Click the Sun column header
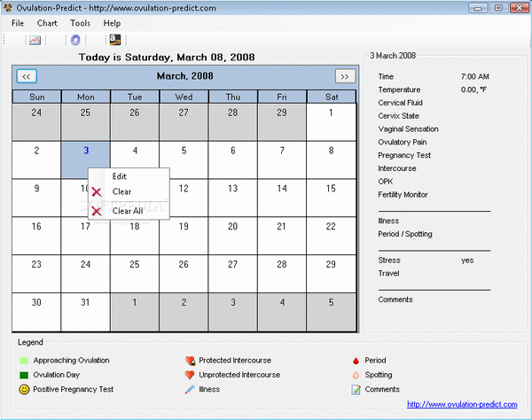This screenshot has width=532, height=420. 36,97
